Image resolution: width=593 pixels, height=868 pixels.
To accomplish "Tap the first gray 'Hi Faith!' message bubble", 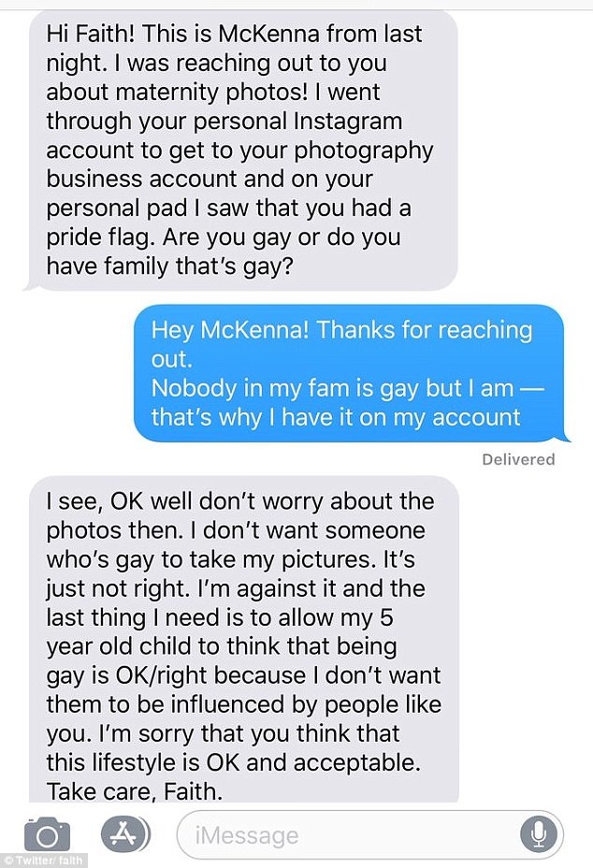I will (240, 150).
